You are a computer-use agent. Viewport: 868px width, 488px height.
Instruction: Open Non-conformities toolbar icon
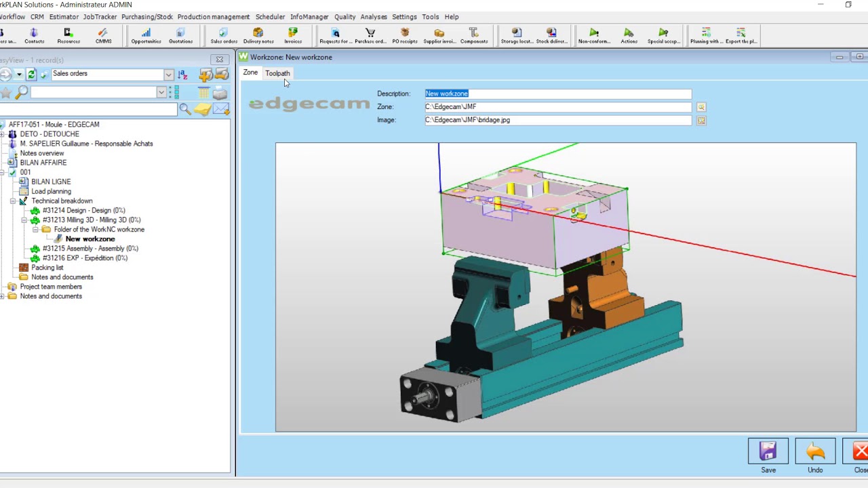(x=594, y=36)
